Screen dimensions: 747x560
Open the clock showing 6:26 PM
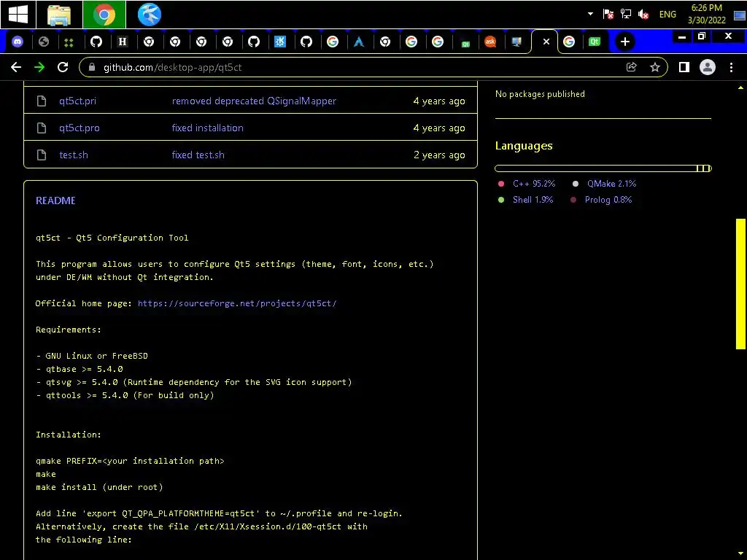706,14
